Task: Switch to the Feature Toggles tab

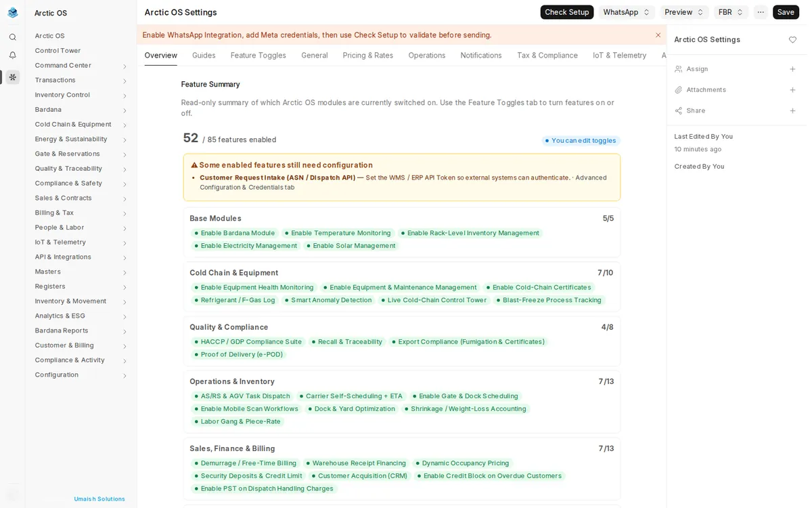Action: click(258, 56)
